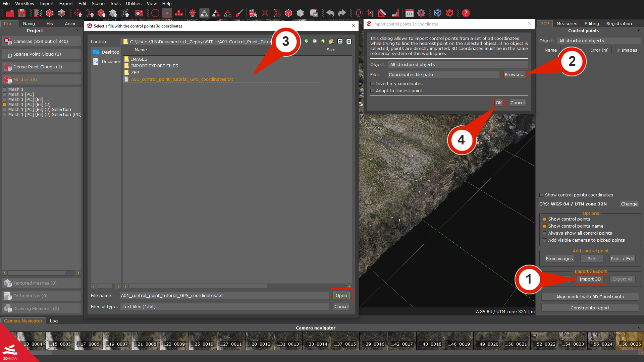Open a project using the folder icon
This screenshot has height=362, width=644.
click(x=9, y=13)
